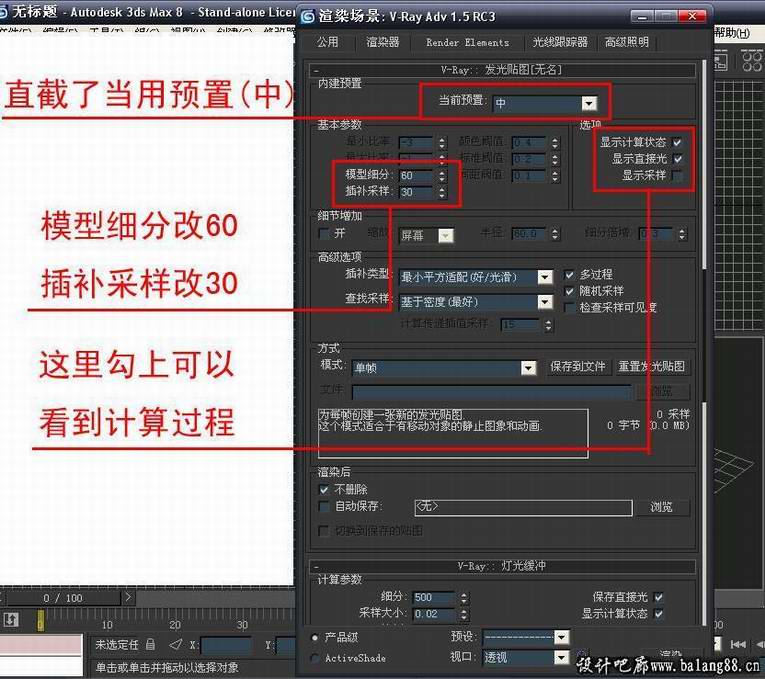
Task: Open the 预设 dropdown at bottom
Action: click(562, 637)
